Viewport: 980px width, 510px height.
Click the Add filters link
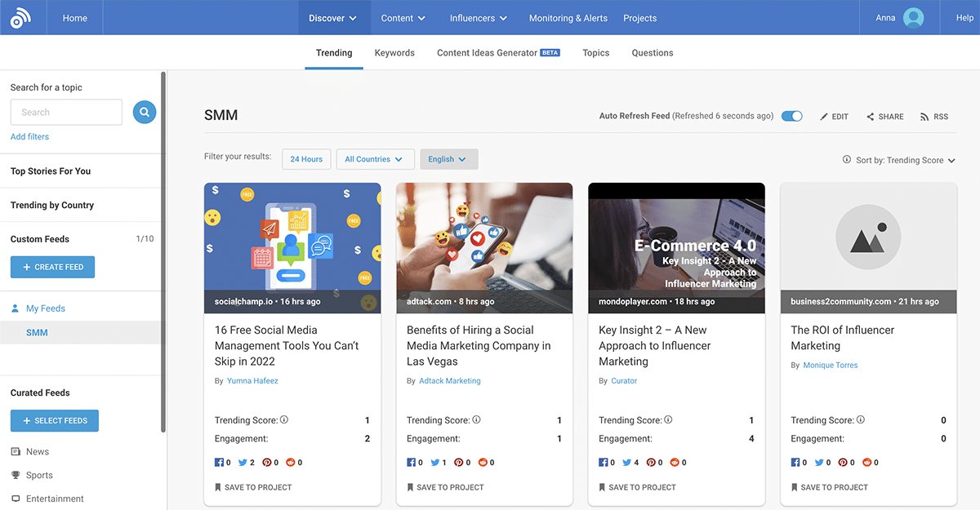pyautogui.click(x=29, y=136)
